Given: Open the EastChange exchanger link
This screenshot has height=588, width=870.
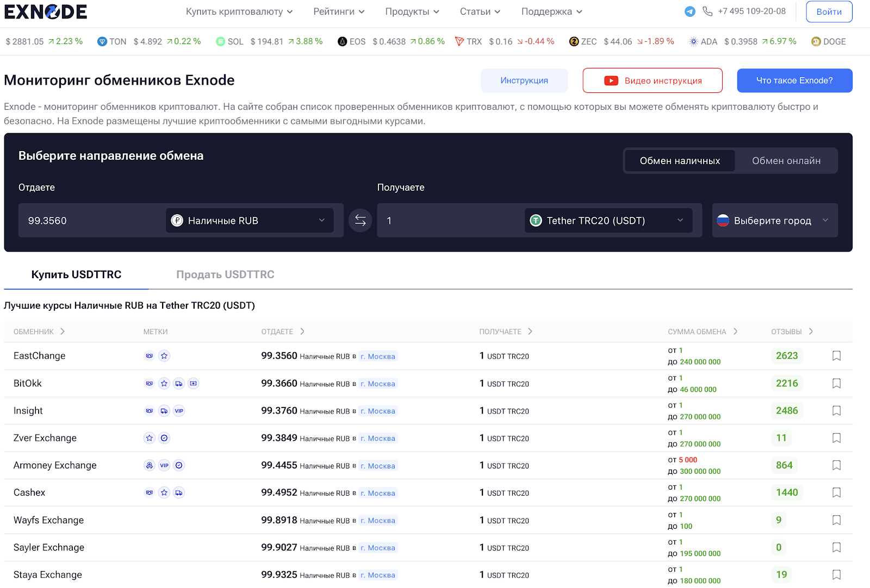Looking at the screenshot, I should click(x=40, y=356).
